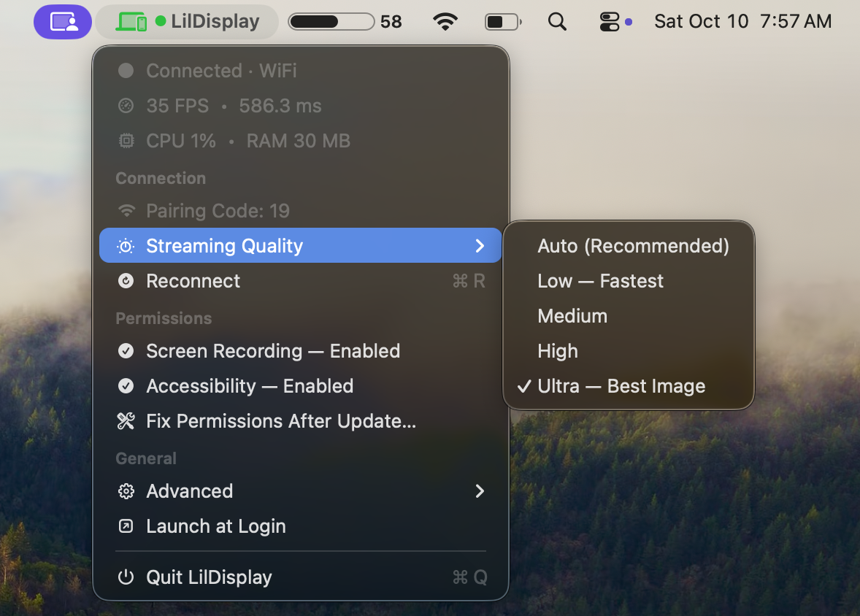
Task: Select High streaming quality
Action: point(629,351)
